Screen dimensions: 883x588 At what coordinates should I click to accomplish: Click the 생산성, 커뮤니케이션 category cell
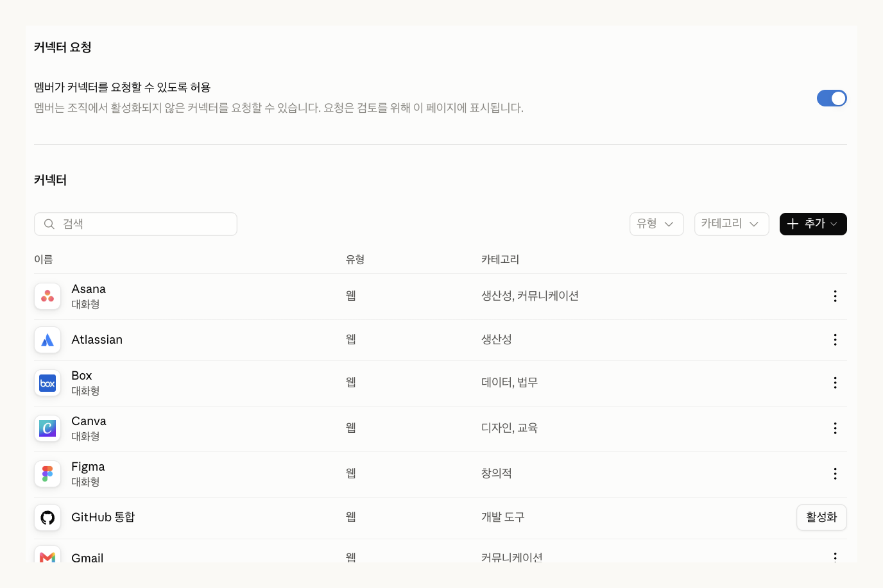(530, 296)
